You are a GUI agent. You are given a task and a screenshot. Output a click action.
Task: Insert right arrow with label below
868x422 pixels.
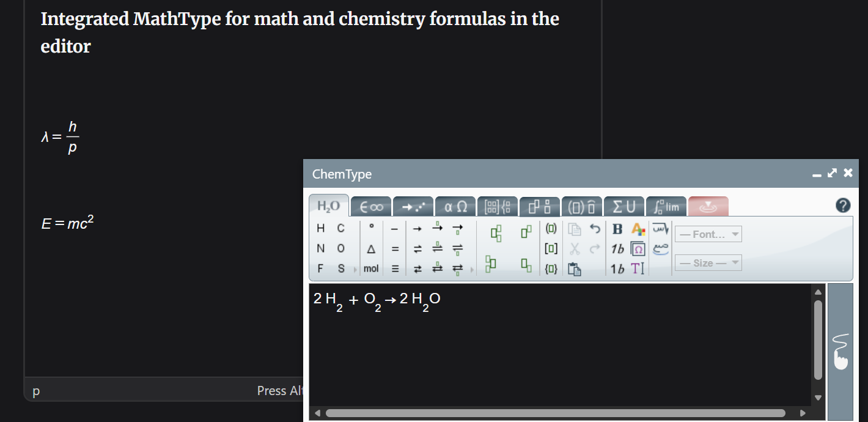click(457, 229)
